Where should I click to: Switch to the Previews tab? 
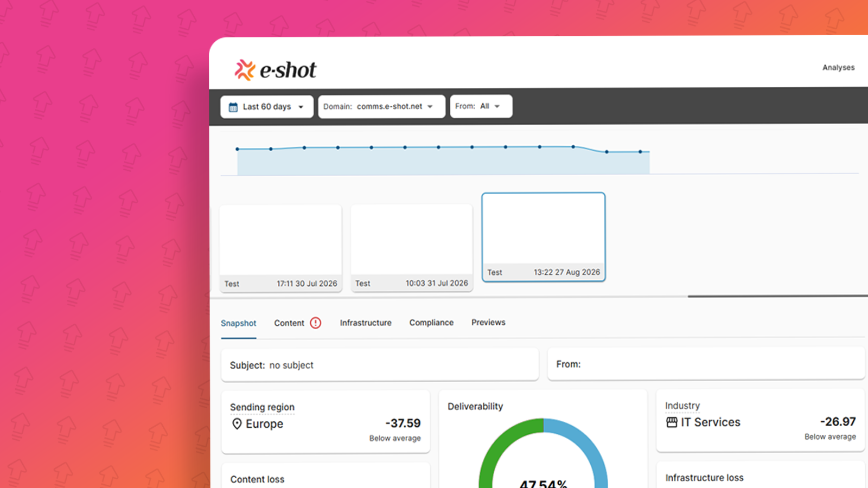pos(488,322)
